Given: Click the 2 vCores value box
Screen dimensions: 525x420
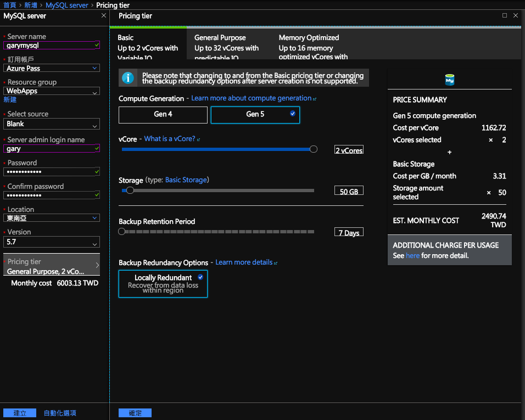Looking at the screenshot, I should [x=349, y=150].
